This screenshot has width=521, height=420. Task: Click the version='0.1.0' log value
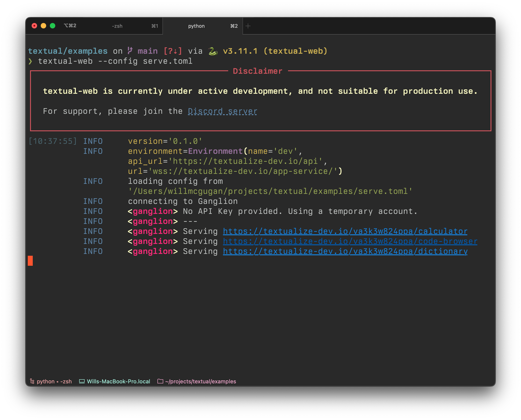pos(165,141)
